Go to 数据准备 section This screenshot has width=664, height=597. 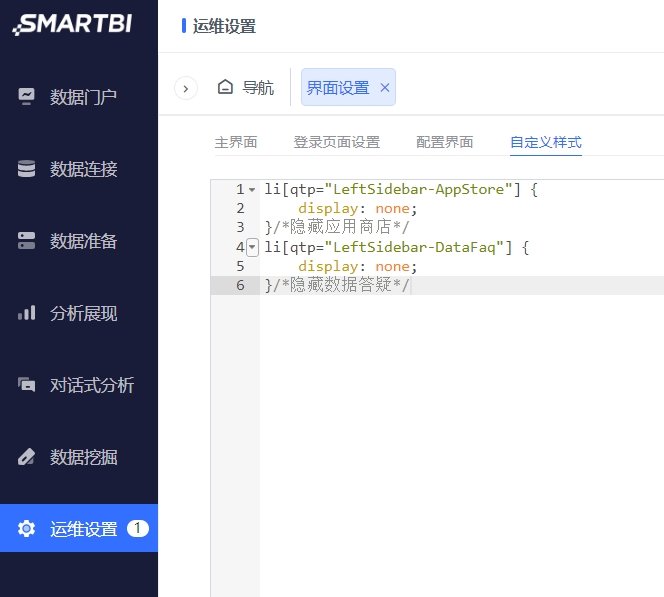79,241
